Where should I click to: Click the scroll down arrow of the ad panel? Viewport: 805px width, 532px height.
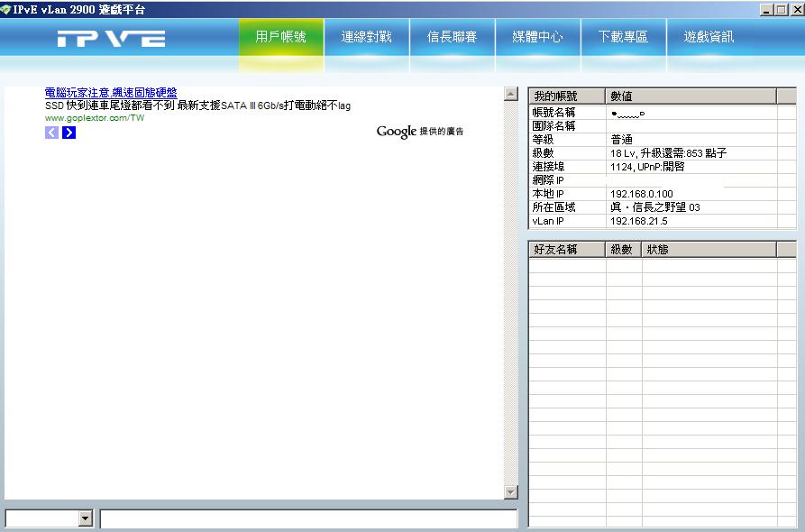(x=511, y=492)
